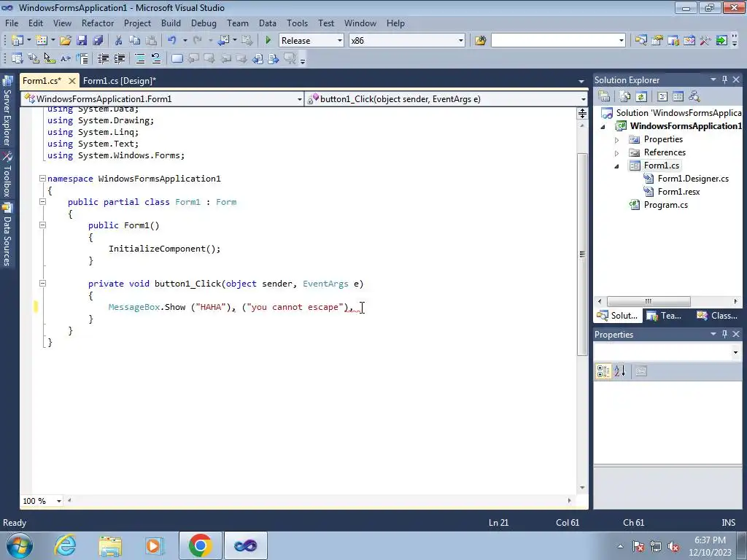Viewport: 747px width, 560px height.
Task: Click View Code icon in Solution Explorer
Action: pyautogui.click(x=662, y=97)
